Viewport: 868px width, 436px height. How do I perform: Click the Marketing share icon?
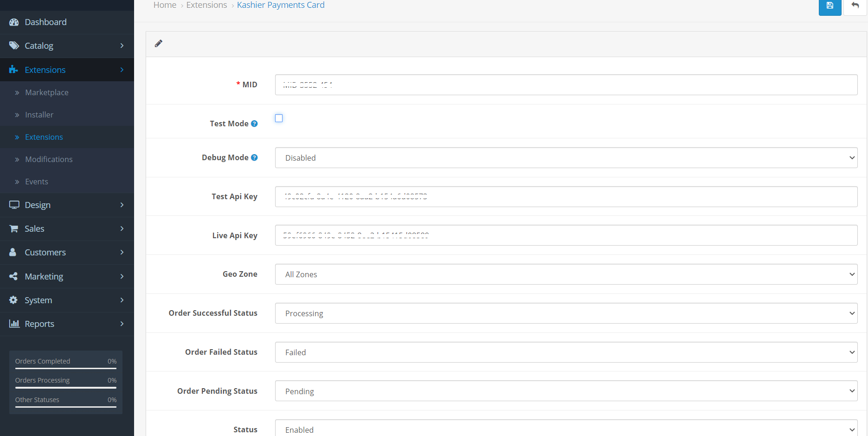point(13,276)
